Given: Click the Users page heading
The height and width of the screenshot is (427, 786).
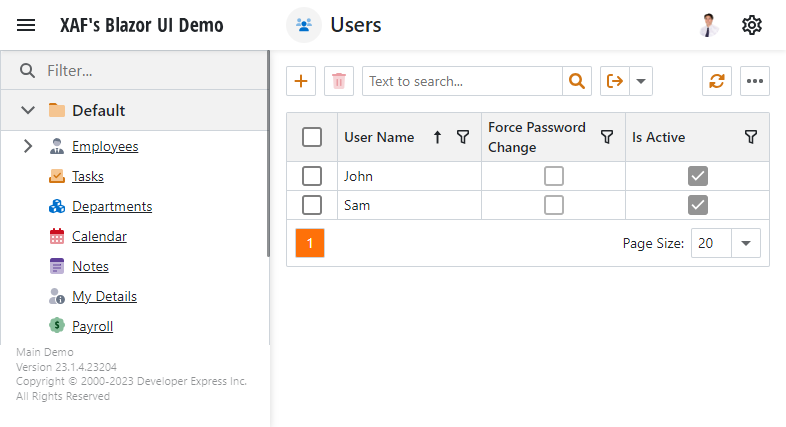Looking at the screenshot, I should click(x=356, y=25).
